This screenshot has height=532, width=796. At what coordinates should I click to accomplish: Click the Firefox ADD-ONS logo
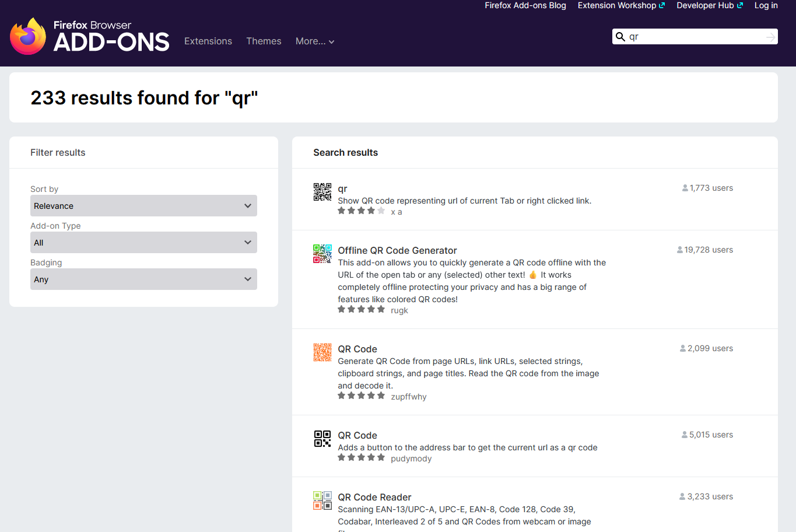tap(89, 35)
